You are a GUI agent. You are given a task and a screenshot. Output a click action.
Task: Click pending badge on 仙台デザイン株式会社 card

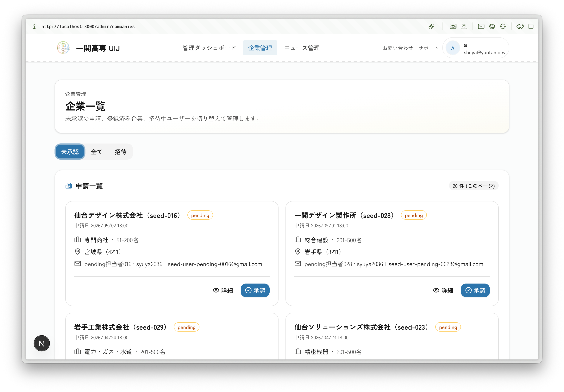point(200,215)
